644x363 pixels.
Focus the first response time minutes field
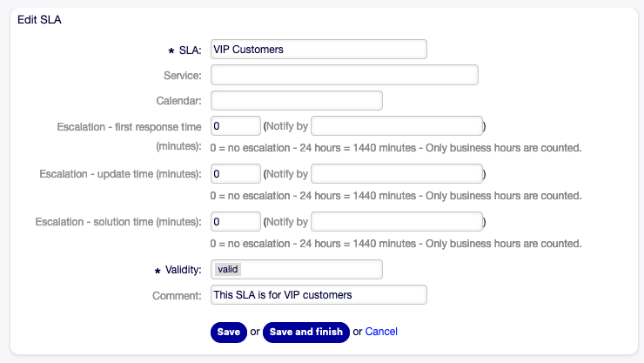point(236,125)
